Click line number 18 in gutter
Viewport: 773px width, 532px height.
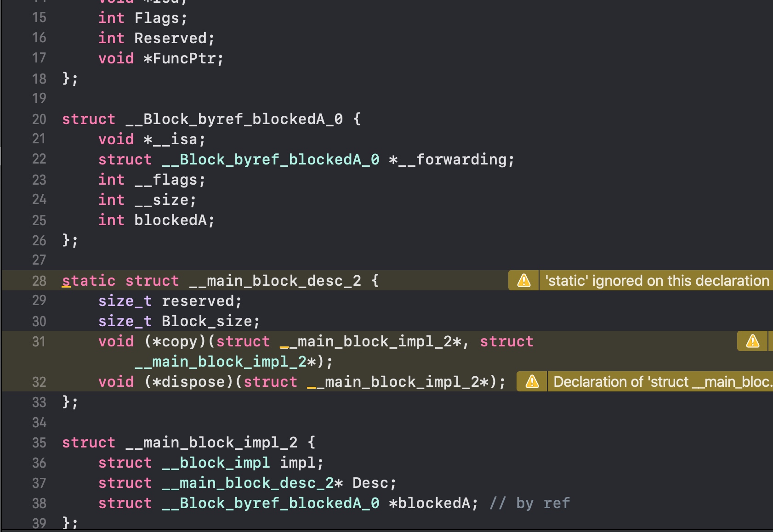pyautogui.click(x=39, y=79)
